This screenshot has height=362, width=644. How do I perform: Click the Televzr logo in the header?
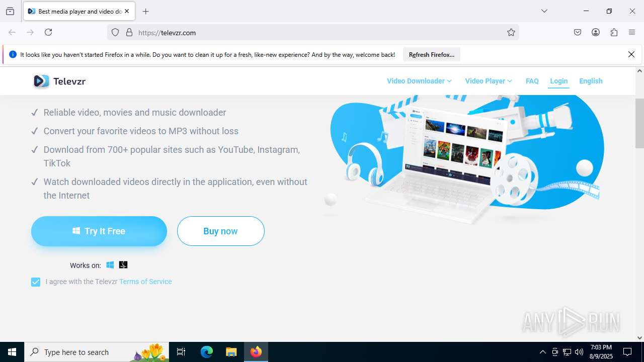pos(59,81)
